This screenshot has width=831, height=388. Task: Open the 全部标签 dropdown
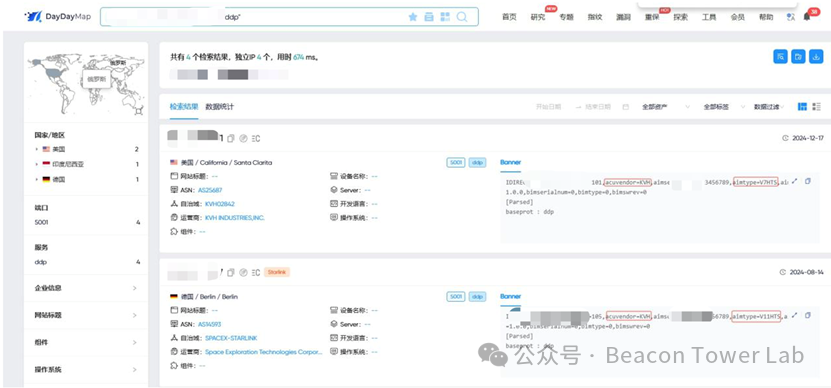pyautogui.click(x=724, y=107)
